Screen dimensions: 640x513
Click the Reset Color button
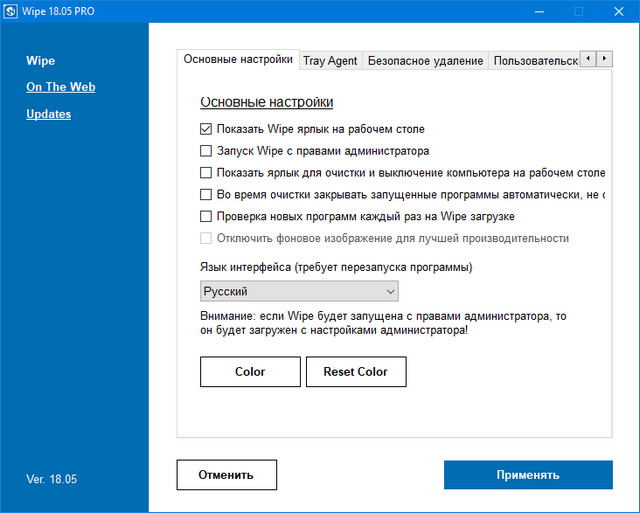[x=355, y=372]
